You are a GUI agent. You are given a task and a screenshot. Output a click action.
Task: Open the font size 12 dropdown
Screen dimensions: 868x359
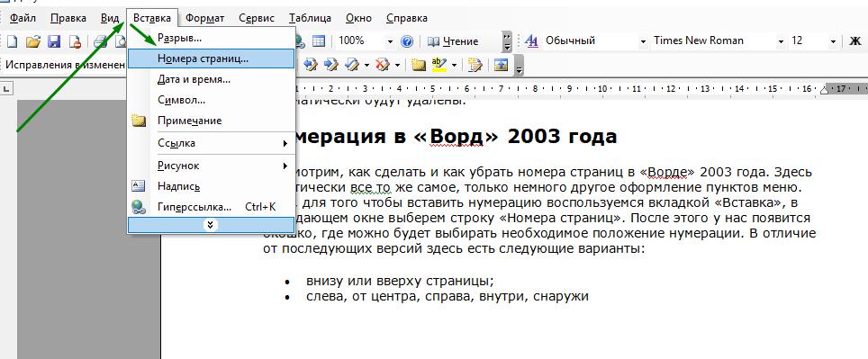[x=833, y=41]
